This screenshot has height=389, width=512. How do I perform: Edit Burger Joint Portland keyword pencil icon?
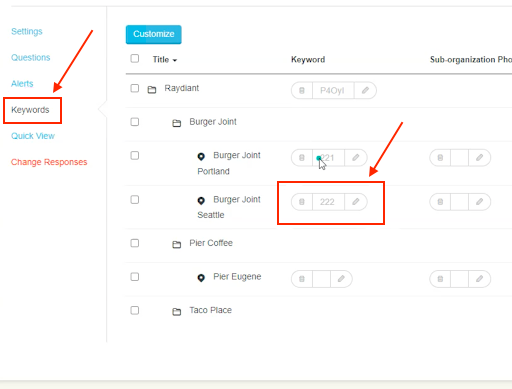pos(356,157)
